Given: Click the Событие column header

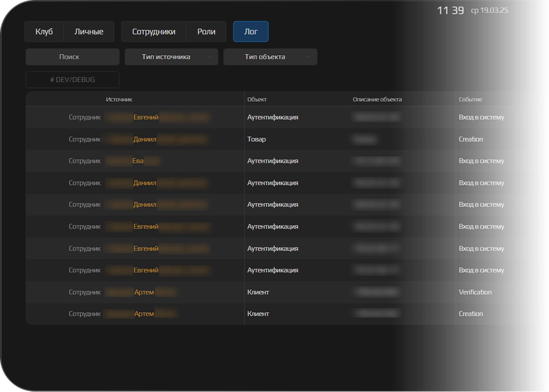Looking at the screenshot, I should click(x=470, y=99).
